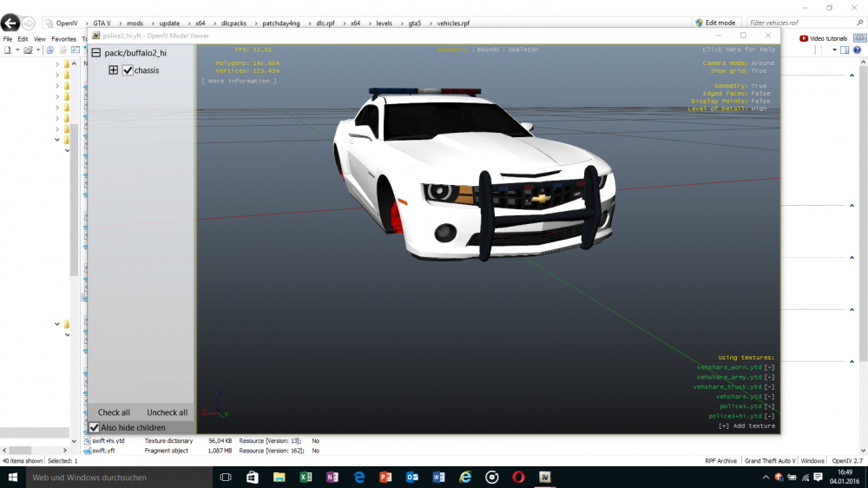
Task: Launch Windows Store from taskbar
Action: click(252, 477)
